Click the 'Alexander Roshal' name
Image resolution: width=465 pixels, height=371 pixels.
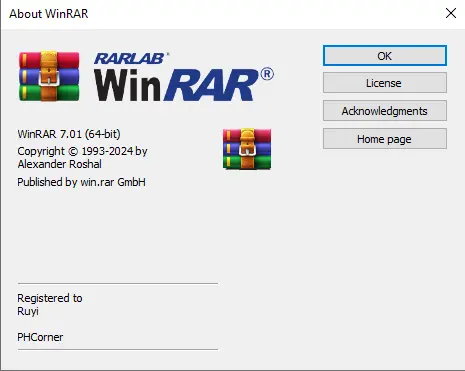click(x=60, y=164)
